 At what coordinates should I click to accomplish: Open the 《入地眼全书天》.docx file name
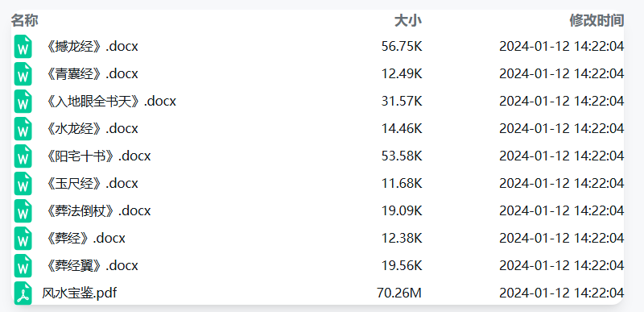pyautogui.click(x=109, y=101)
